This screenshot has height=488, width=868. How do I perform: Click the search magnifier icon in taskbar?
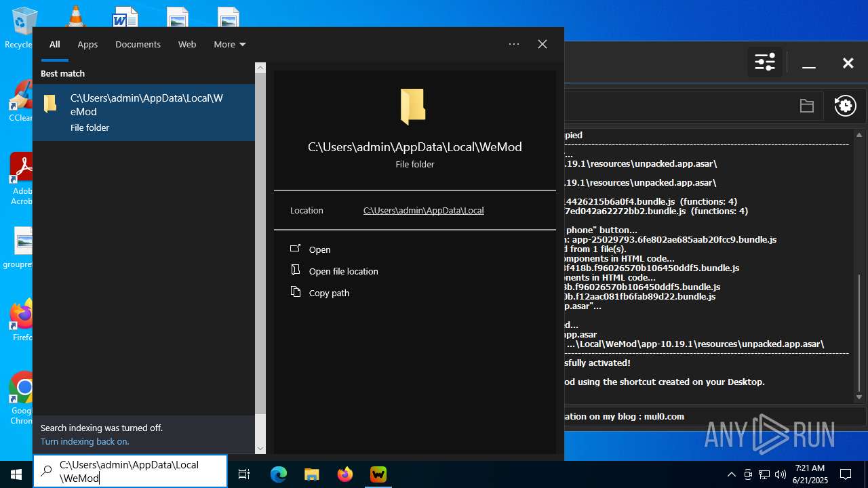[46, 471]
